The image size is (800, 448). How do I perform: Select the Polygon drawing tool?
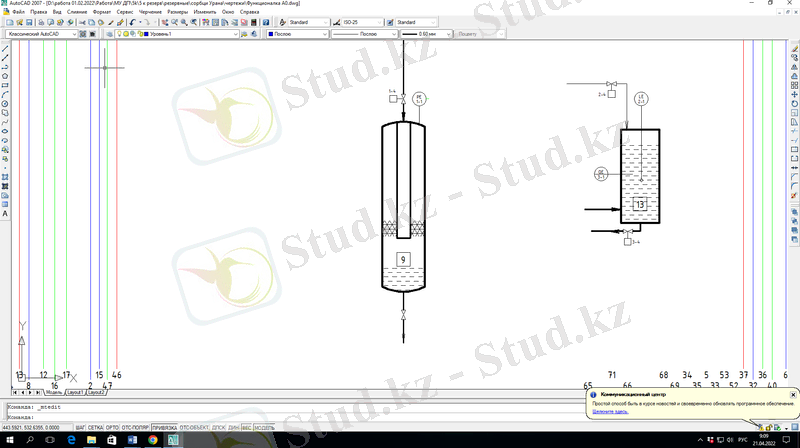(x=5, y=75)
